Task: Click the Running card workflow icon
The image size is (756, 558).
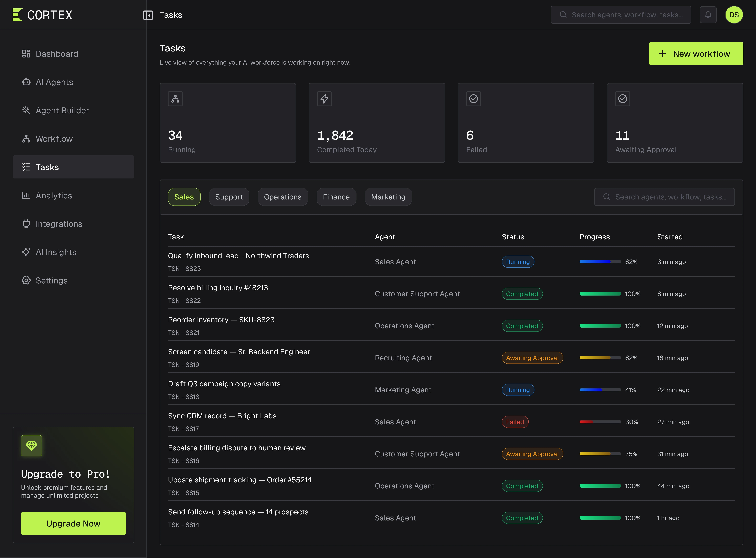Action: tap(175, 99)
